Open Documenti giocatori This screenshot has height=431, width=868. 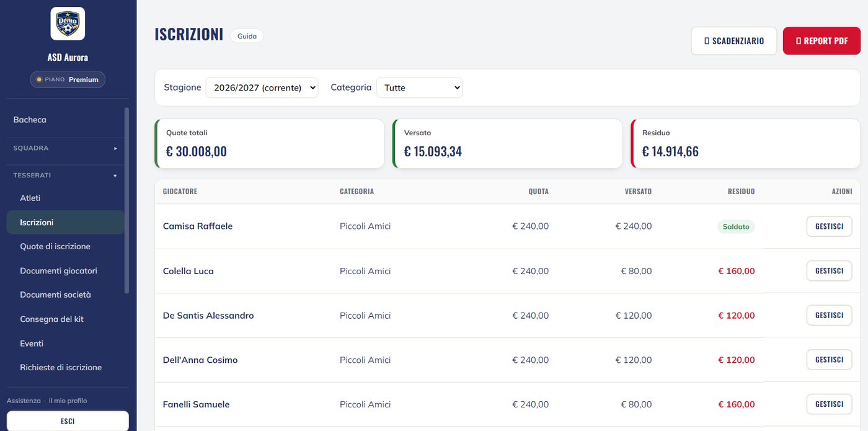coord(58,270)
